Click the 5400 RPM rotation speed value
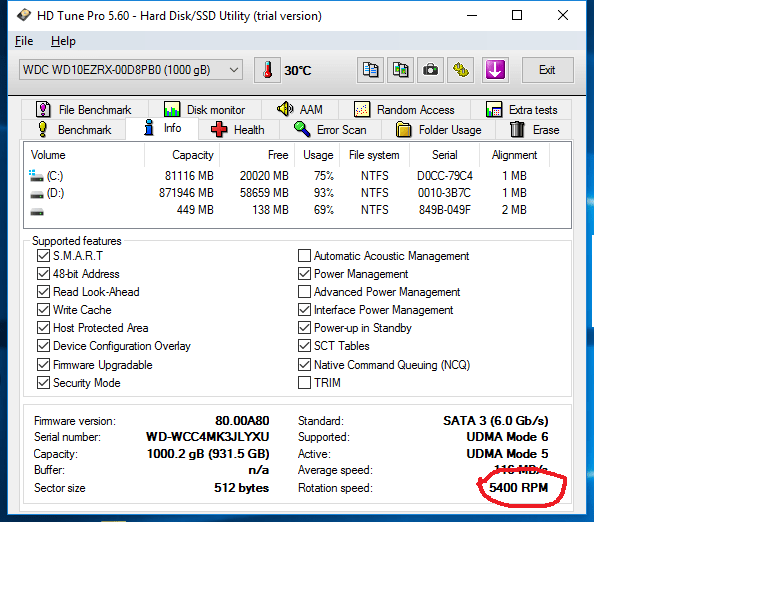The height and width of the screenshot is (614, 768). tap(519, 488)
